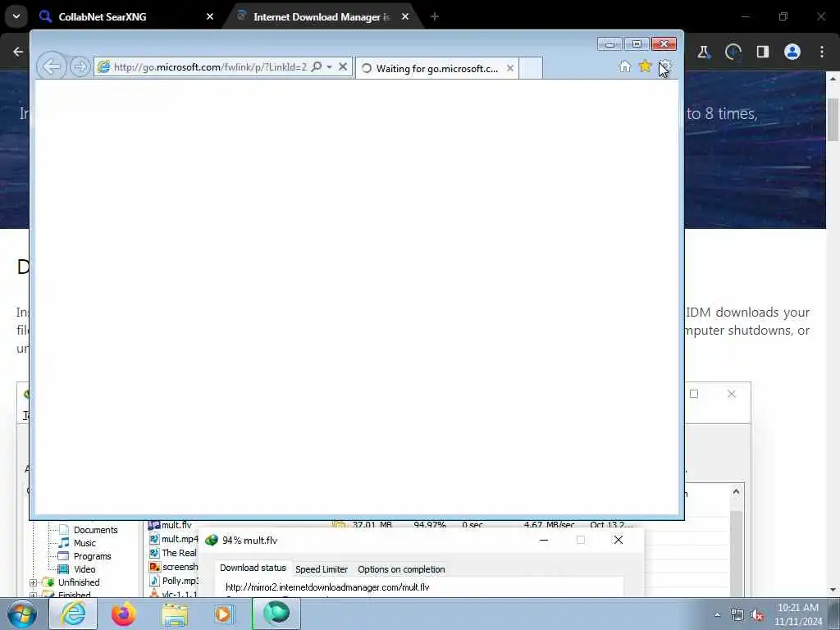The image size is (840, 630).
Task: Select Music folder in IDM tree
Action: (x=84, y=543)
